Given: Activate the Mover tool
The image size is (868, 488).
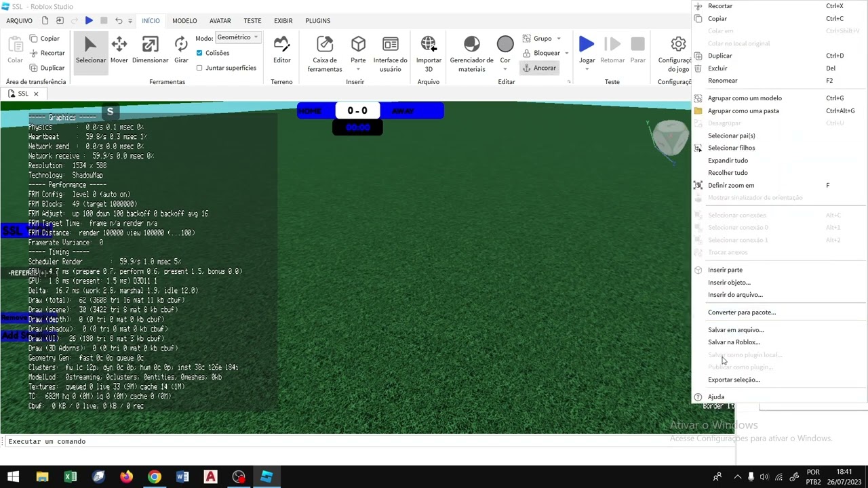Looking at the screenshot, I should click(119, 52).
